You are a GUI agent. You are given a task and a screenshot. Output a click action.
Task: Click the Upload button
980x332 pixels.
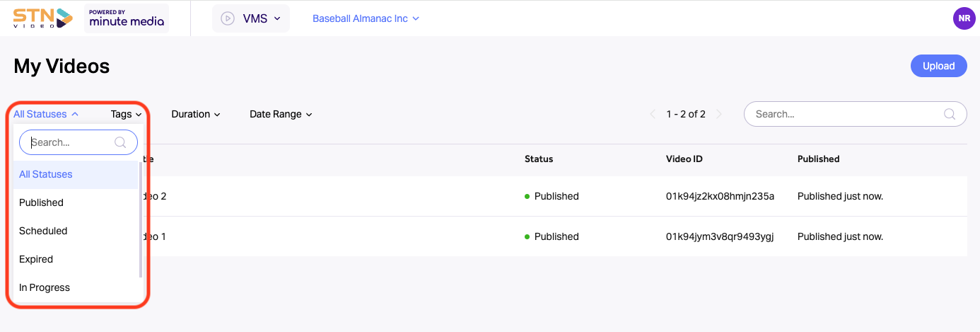[x=938, y=66]
